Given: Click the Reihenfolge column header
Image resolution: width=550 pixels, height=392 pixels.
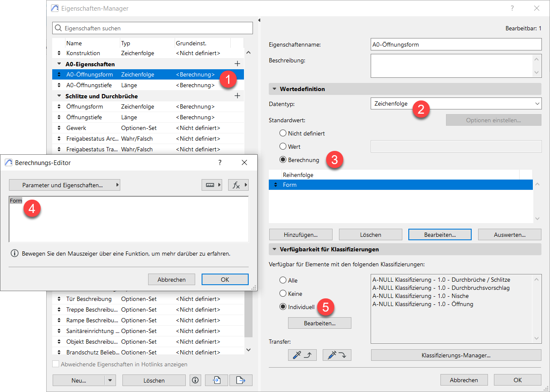Looking at the screenshot, I should click(400, 175).
